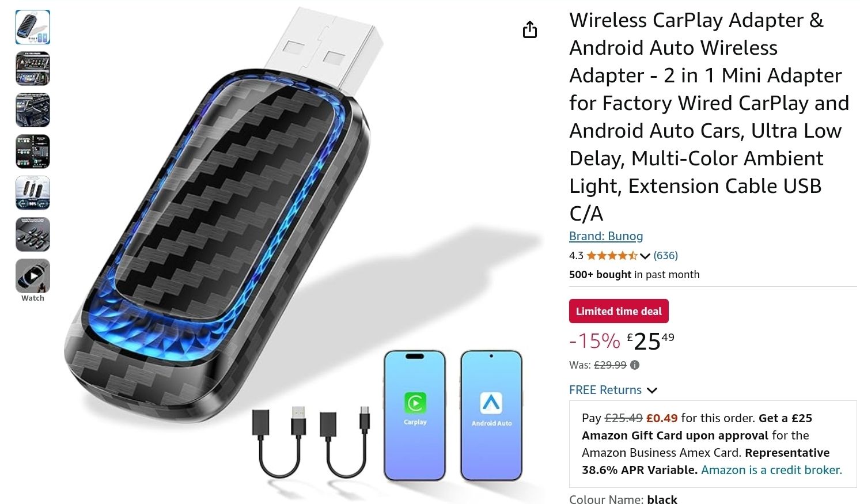
Task: Click the Amazon Business Amex gift card offer
Action: coord(713,444)
